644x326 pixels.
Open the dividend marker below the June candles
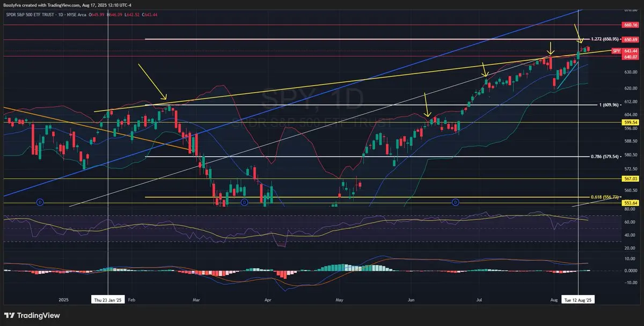pyautogui.click(x=455, y=202)
